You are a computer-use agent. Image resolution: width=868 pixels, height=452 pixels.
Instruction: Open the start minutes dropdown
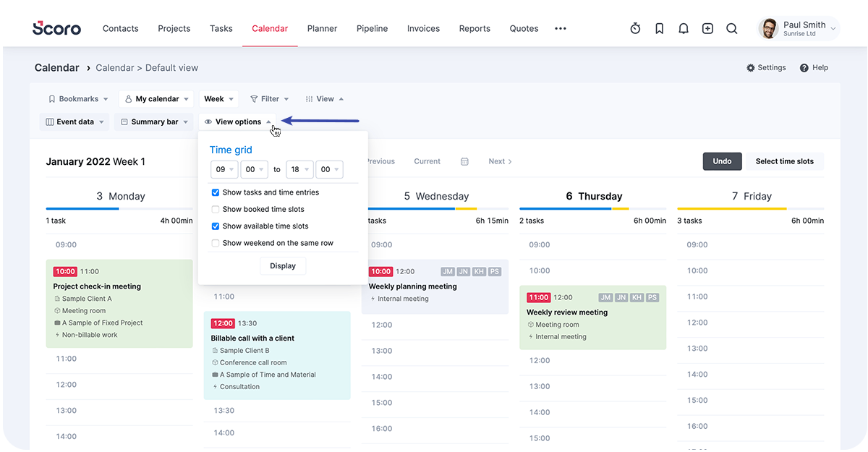(254, 169)
